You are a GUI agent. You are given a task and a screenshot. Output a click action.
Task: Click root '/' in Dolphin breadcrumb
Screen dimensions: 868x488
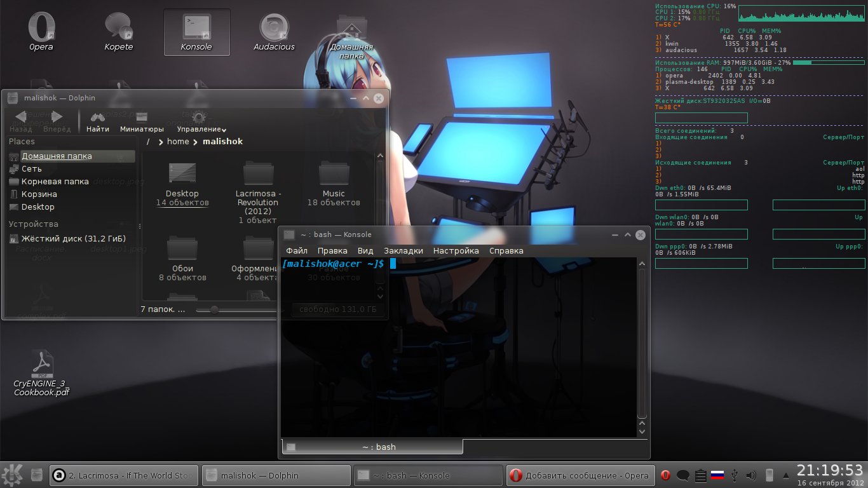(148, 142)
